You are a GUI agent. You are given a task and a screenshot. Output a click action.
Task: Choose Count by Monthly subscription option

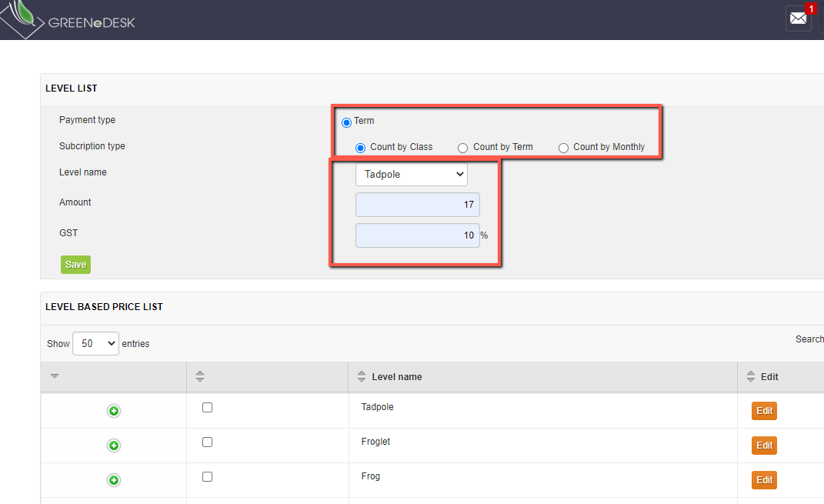pos(563,149)
